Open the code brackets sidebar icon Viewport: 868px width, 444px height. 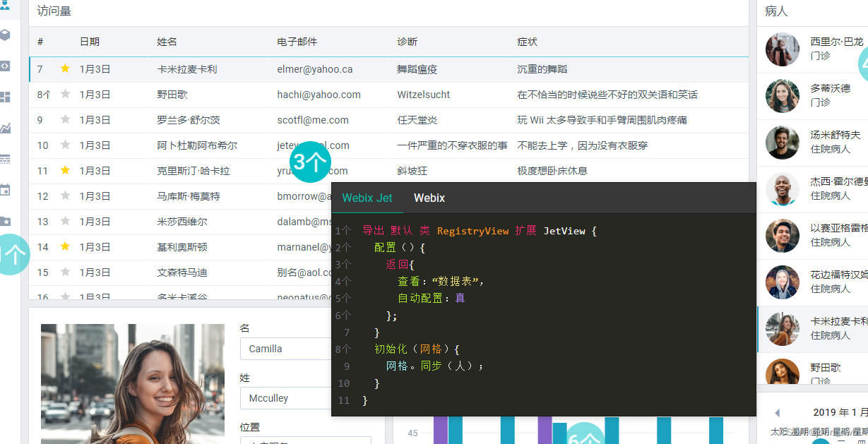[5, 66]
